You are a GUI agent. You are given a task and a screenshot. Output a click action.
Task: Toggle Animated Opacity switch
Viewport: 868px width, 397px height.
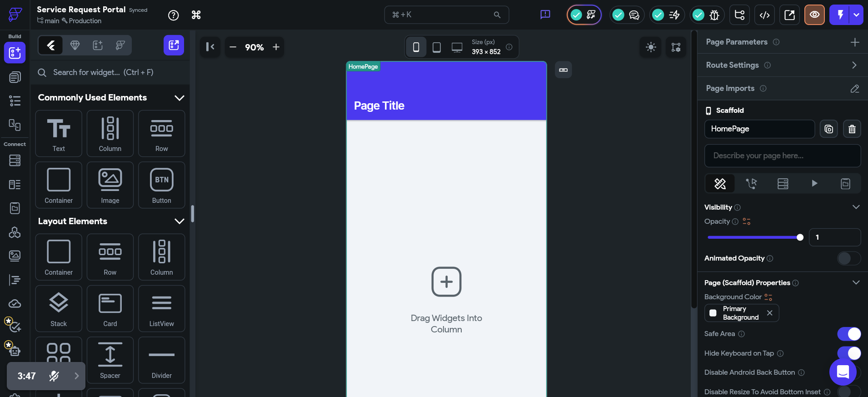[849, 258]
